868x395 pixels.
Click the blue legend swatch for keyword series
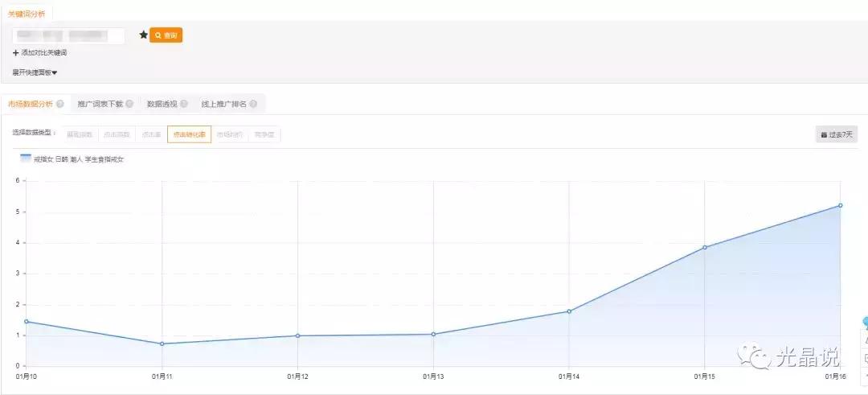(26, 158)
